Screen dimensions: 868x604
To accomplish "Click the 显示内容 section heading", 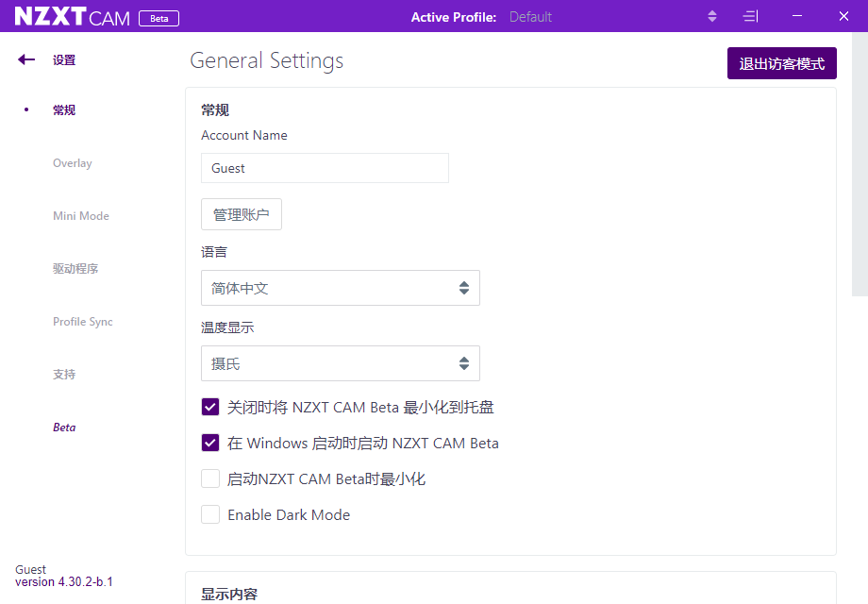I will point(229,595).
